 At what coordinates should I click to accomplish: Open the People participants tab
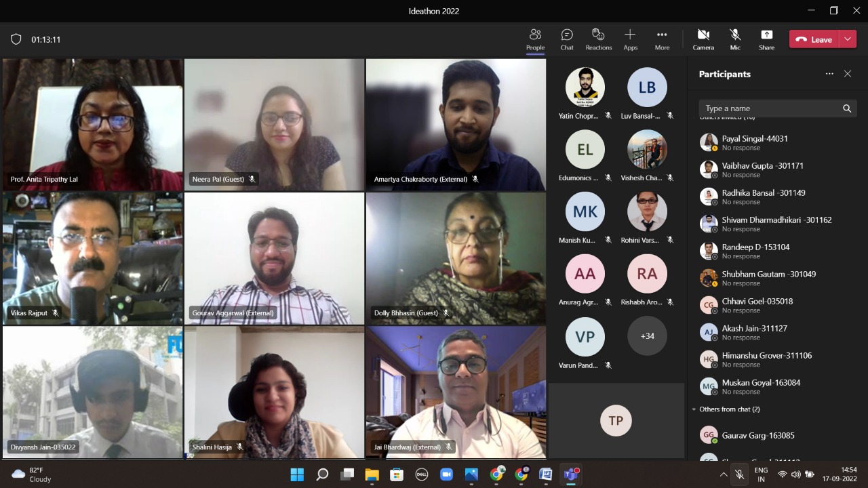coord(535,39)
